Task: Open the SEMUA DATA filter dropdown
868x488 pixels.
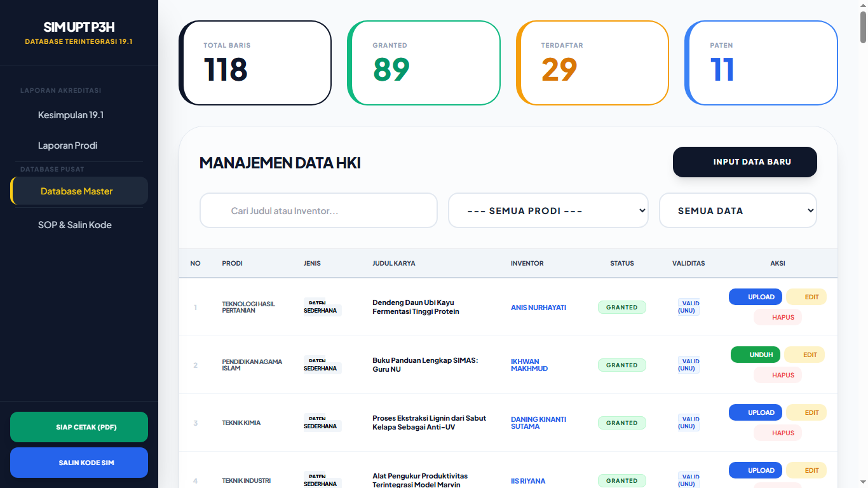Action: click(x=738, y=210)
